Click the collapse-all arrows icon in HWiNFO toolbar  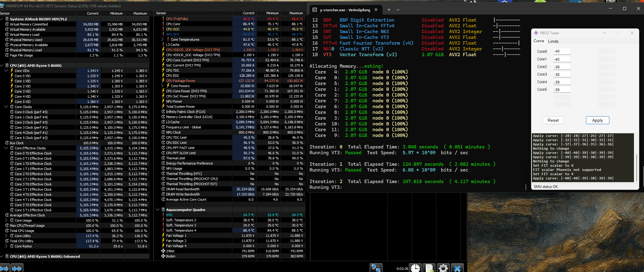[x=17, y=268]
